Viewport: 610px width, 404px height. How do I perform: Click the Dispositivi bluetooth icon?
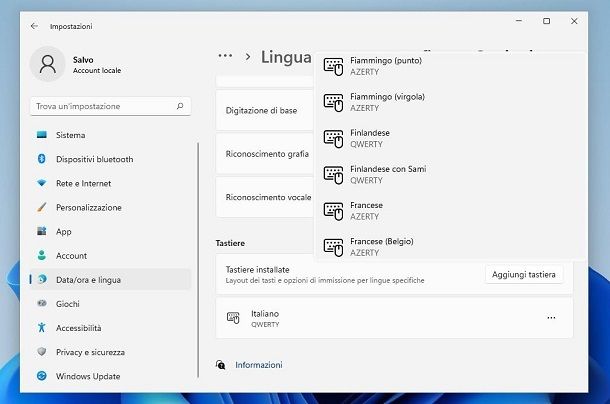click(x=42, y=159)
